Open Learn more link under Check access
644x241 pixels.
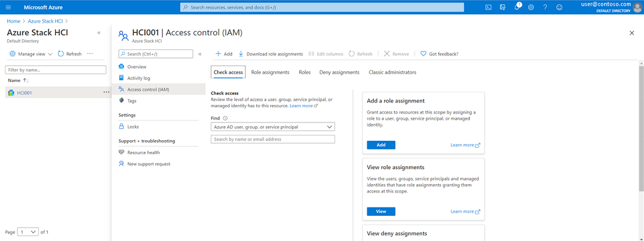303,106
